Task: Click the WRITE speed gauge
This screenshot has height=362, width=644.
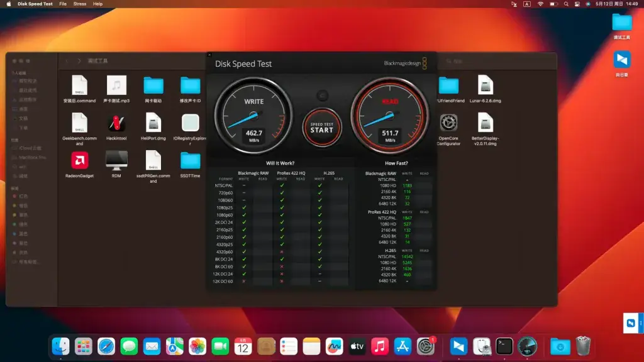Action: (253, 116)
